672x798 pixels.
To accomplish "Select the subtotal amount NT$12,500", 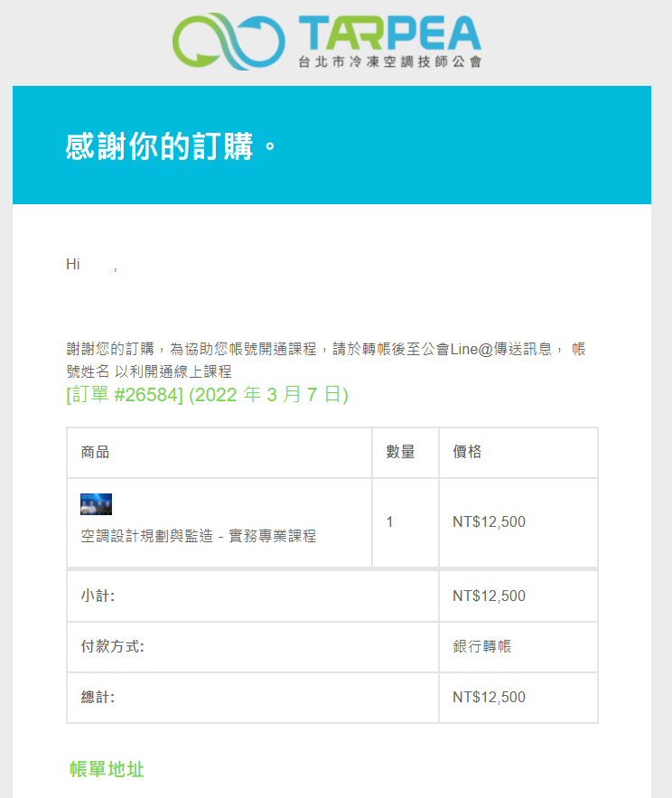I will coord(489,596).
